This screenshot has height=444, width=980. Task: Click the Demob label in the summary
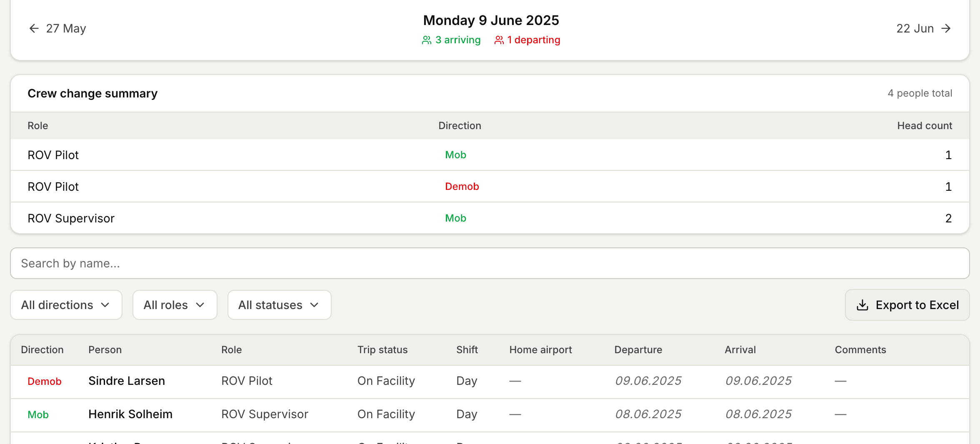coord(462,187)
